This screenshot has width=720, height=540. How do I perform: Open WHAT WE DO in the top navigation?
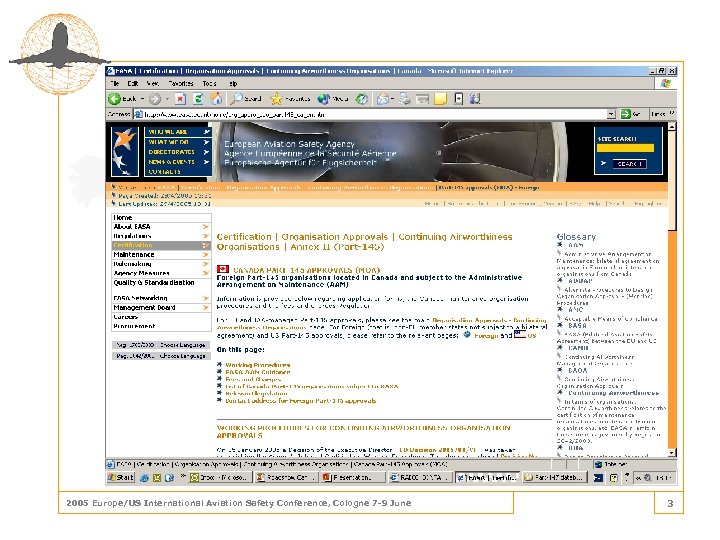coord(178,142)
